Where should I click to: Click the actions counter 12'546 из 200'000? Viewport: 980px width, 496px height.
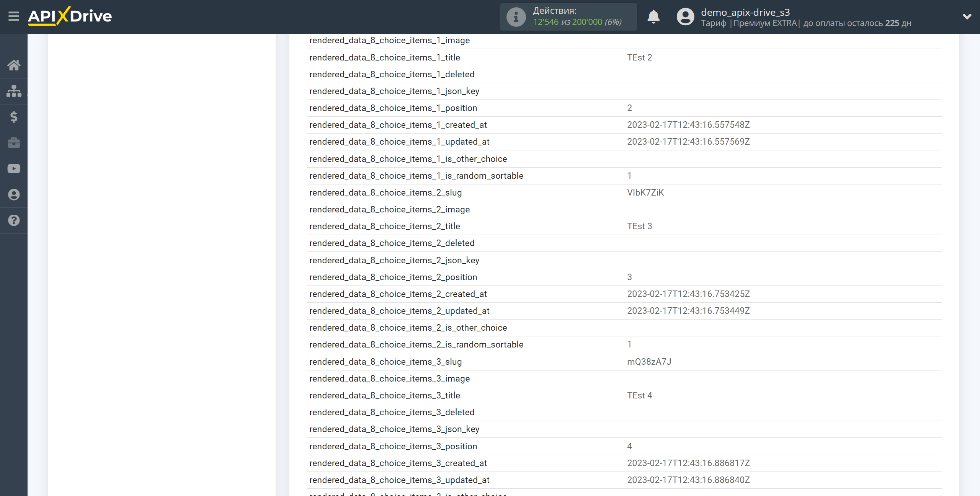point(577,22)
